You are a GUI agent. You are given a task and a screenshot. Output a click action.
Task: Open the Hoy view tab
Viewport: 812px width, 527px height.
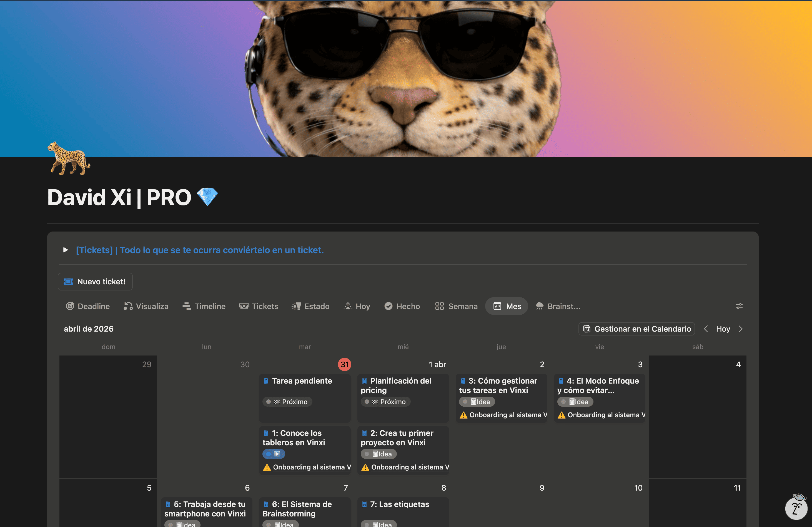coord(357,306)
